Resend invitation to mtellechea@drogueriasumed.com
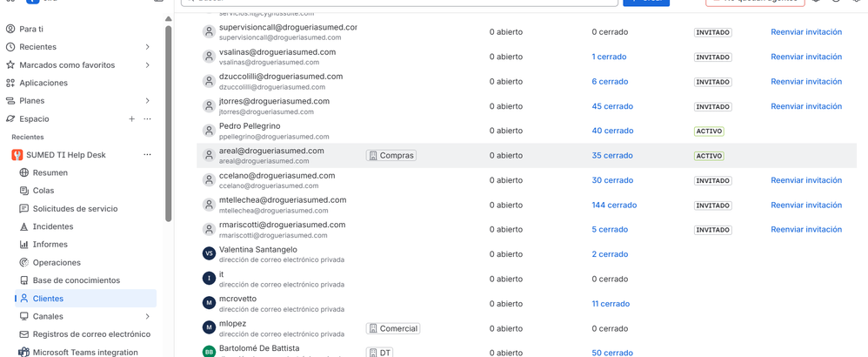Screen dimensions: 868x357 point(806,205)
